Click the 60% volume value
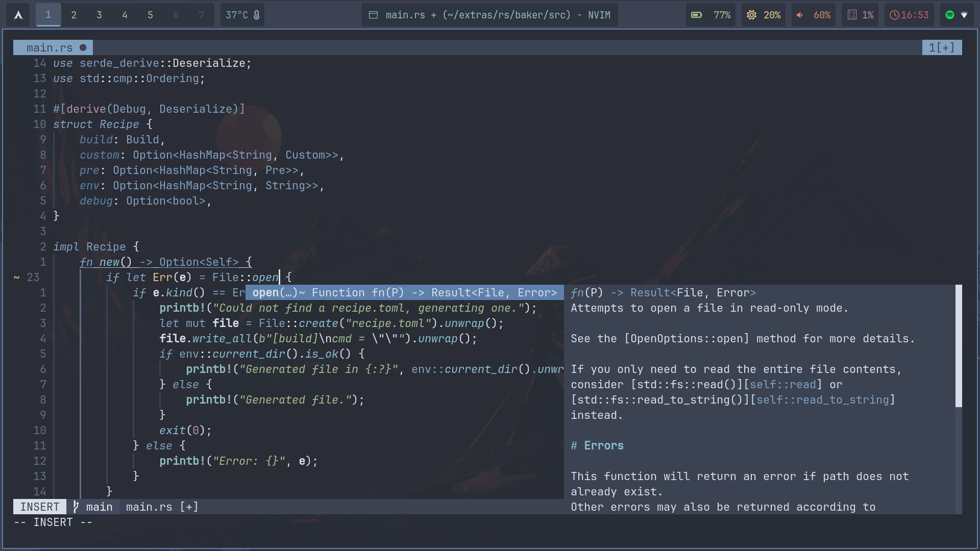This screenshot has width=980, height=551. point(822,15)
